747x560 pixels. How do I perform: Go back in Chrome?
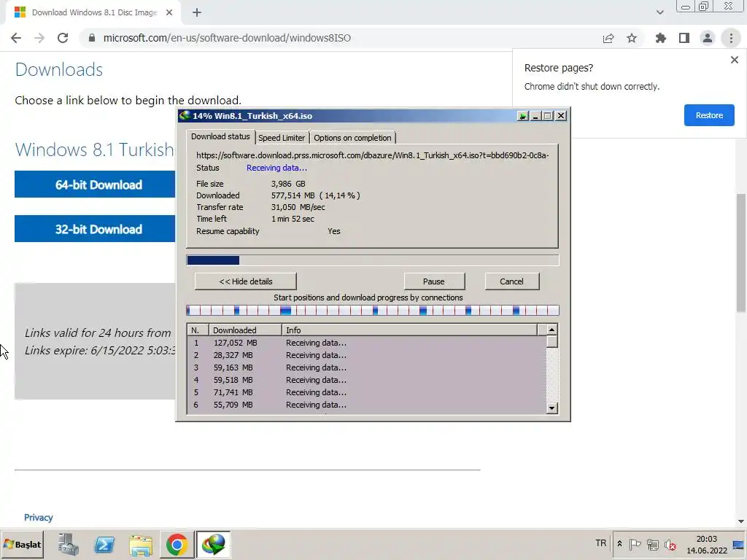[x=16, y=38]
